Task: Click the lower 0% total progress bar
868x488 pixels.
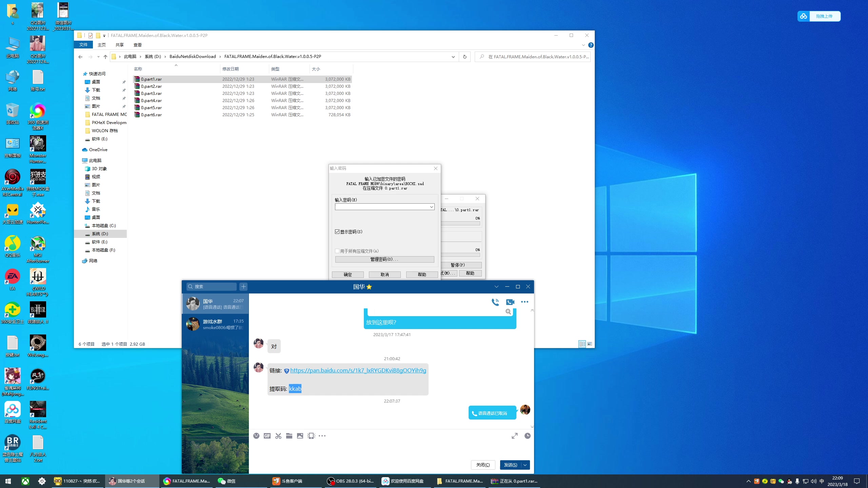Action: coord(460,255)
